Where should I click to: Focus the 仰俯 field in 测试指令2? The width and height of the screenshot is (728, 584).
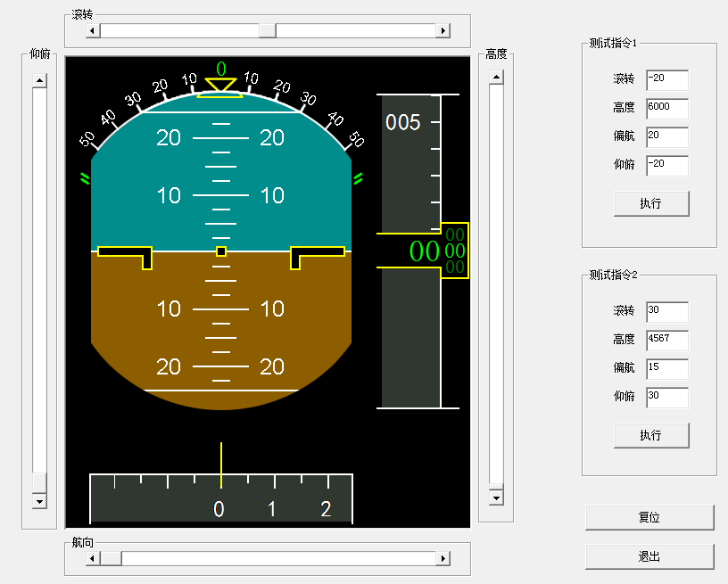click(667, 398)
